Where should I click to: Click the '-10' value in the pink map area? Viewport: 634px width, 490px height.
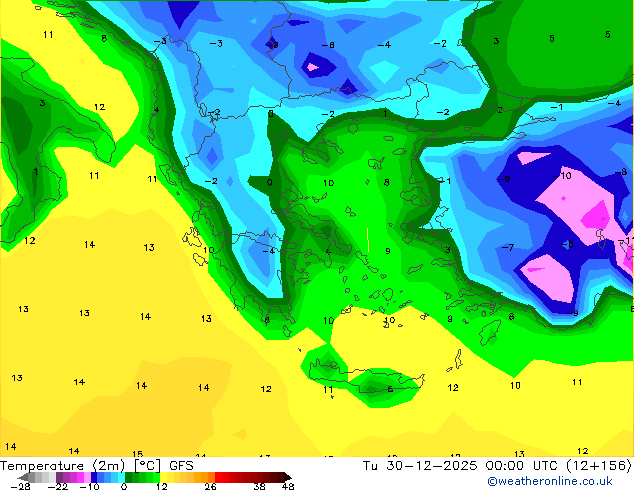[x=562, y=175]
